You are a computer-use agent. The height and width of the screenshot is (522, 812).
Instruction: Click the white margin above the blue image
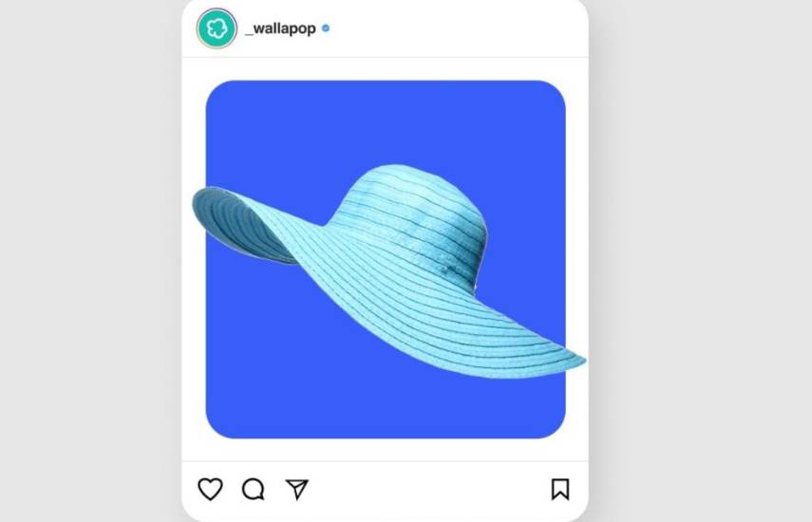(x=386, y=68)
